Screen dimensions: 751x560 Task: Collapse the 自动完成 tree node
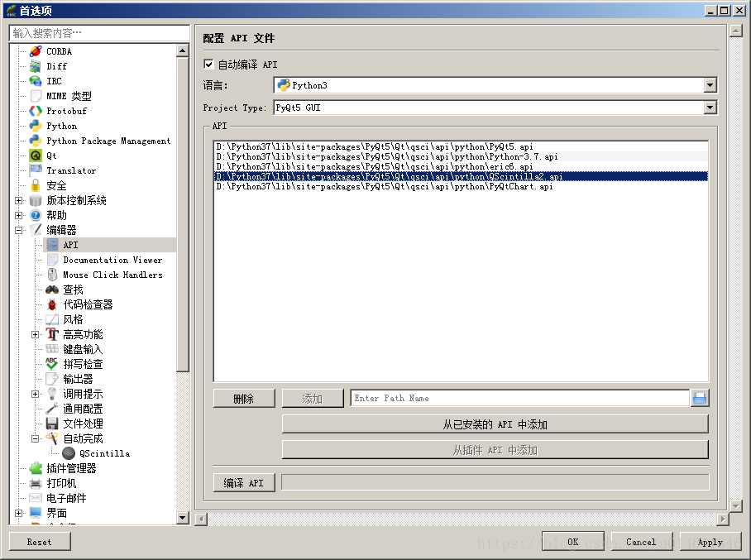pyautogui.click(x=35, y=438)
